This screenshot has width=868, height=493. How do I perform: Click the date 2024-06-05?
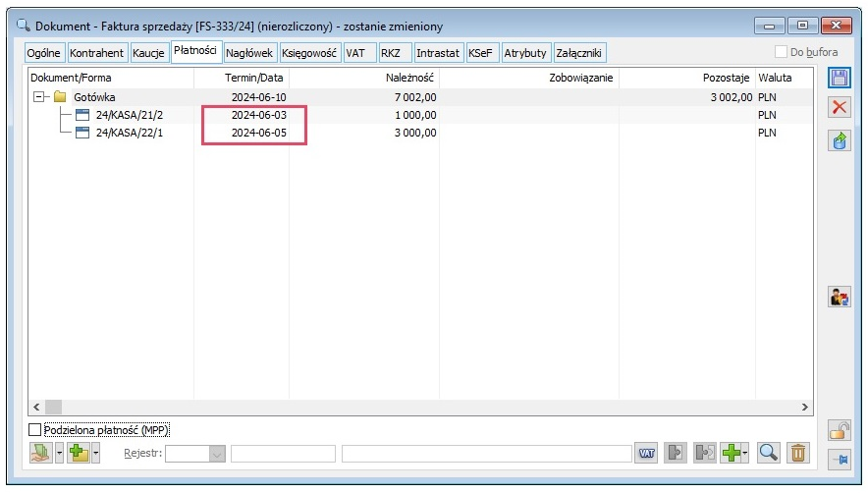click(x=258, y=133)
